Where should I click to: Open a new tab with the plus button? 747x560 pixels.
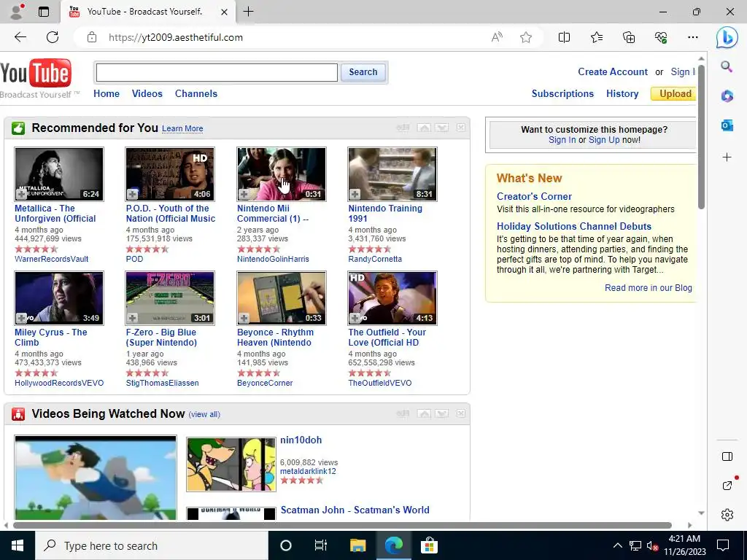pyautogui.click(x=248, y=12)
